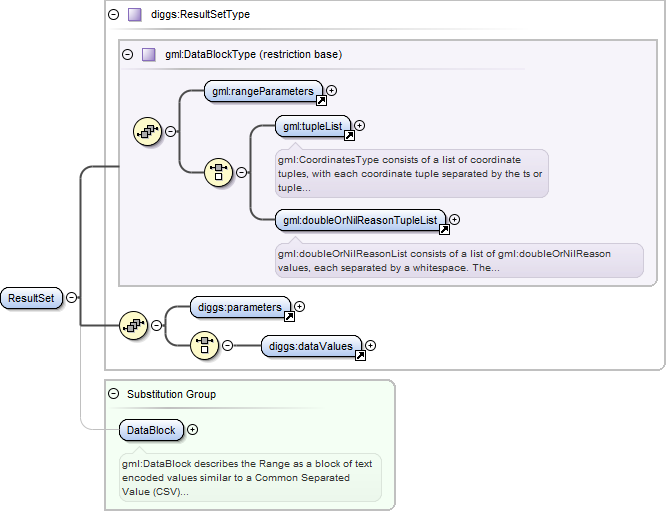Expand the gml:rangeParameters element
The height and width of the screenshot is (512, 667).
click(332, 90)
